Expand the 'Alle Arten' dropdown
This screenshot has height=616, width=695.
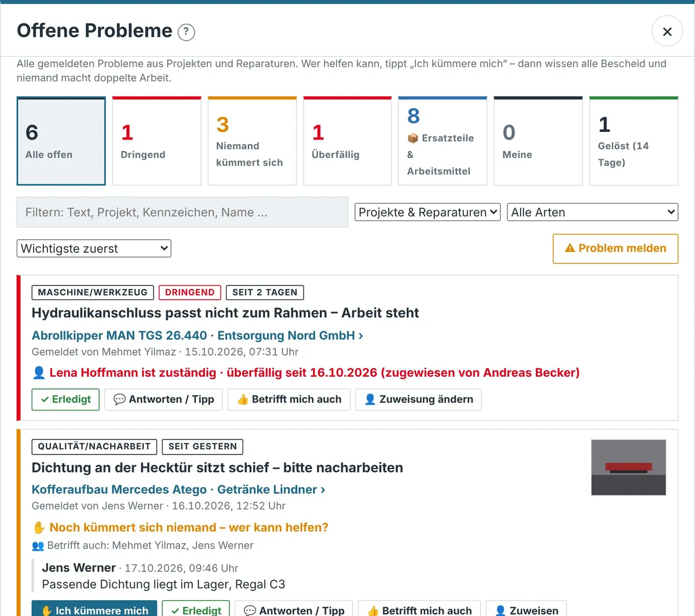(x=592, y=212)
